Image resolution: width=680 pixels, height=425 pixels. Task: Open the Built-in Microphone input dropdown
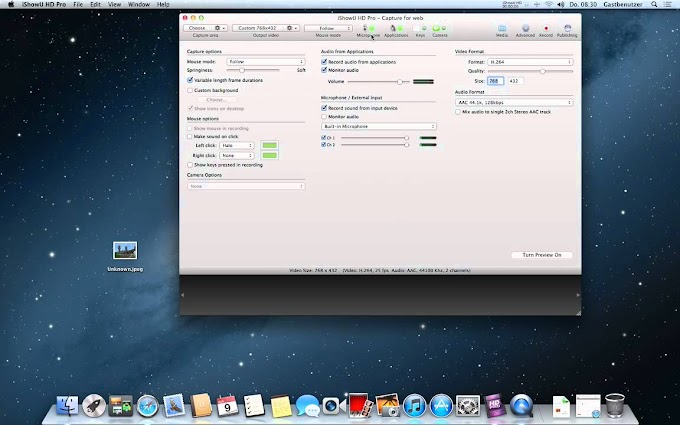379,126
